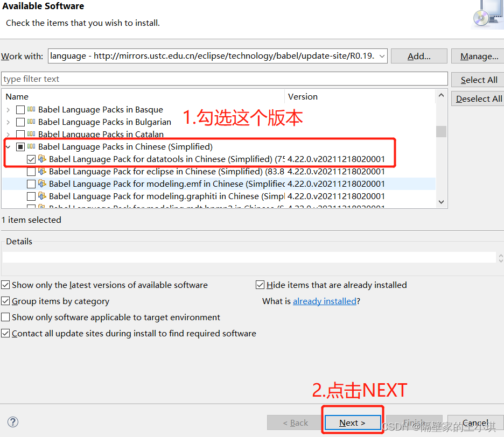Image resolution: width=504 pixels, height=437 pixels.
Task: Toggle Chinese (Simplified) category checkbox
Action: [20, 147]
